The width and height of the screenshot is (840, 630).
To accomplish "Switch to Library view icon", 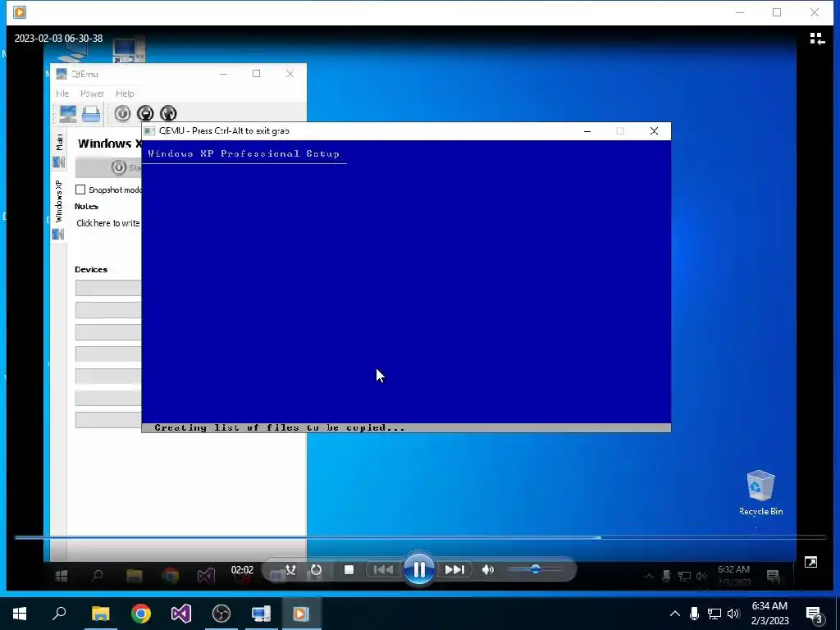I will [817, 39].
